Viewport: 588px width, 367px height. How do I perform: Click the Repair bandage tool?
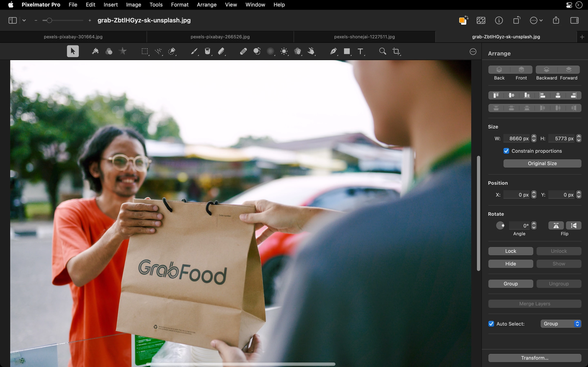click(x=243, y=51)
